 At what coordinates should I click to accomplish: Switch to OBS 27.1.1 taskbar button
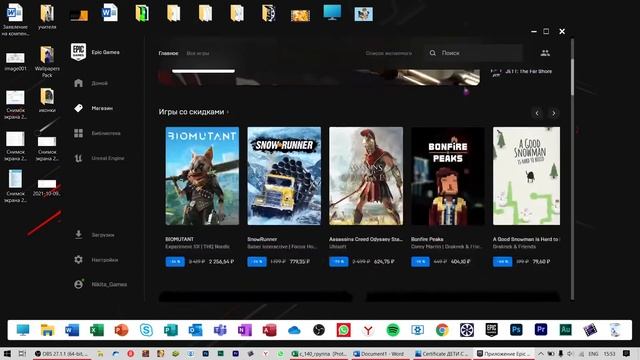click(61, 354)
